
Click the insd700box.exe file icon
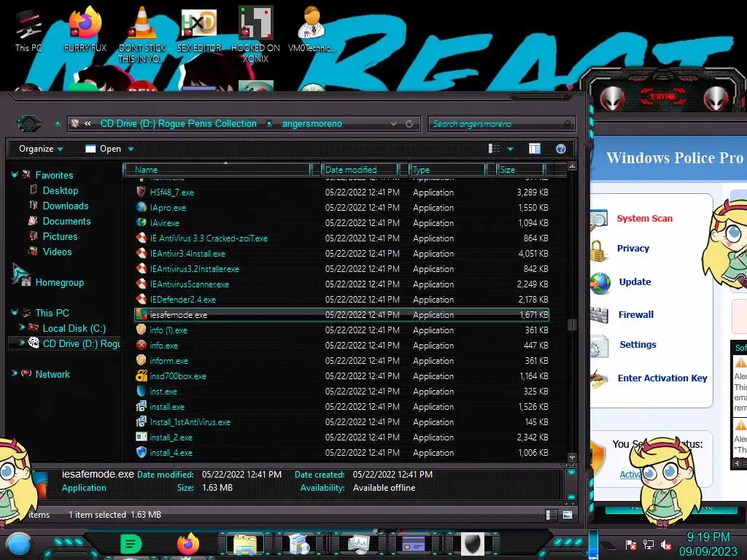coord(141,376)
